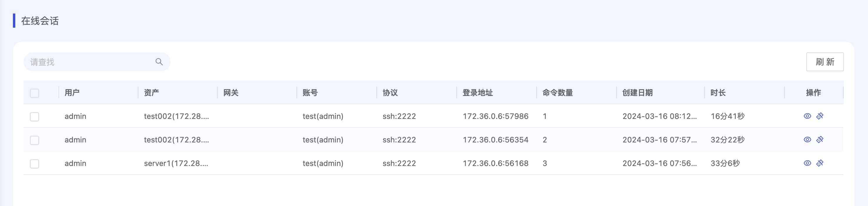Check the session from port 56354

click(34, 140)
